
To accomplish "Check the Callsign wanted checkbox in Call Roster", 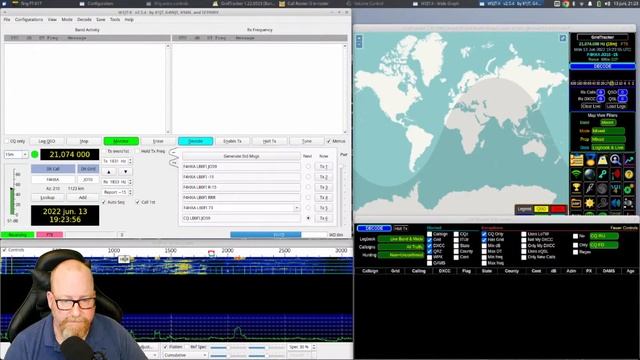I will click(x=429, y=234).
